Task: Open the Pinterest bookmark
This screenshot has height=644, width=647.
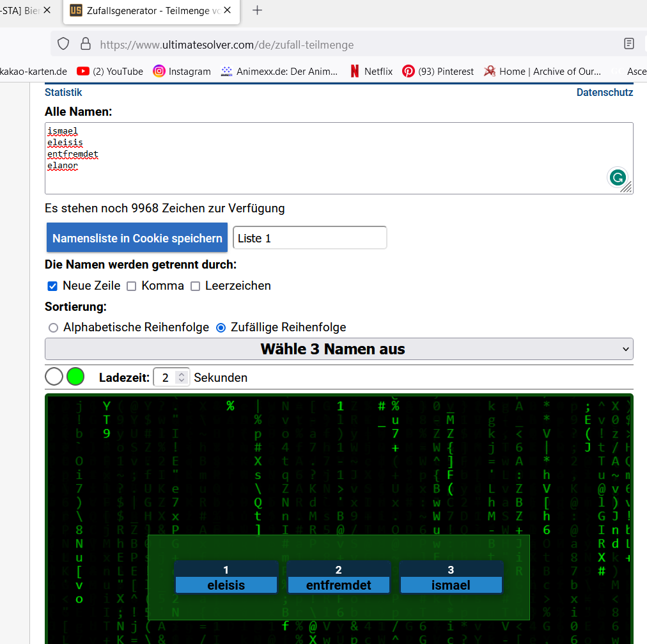Action: tap(438, 72)
